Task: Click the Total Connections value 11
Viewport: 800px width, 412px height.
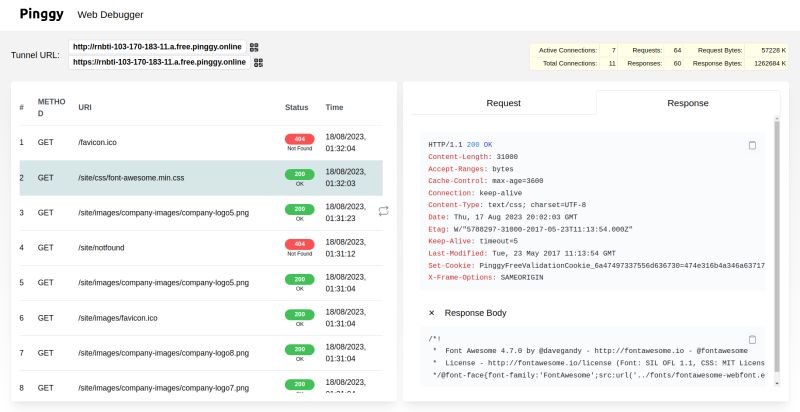Action: [612, 64]
